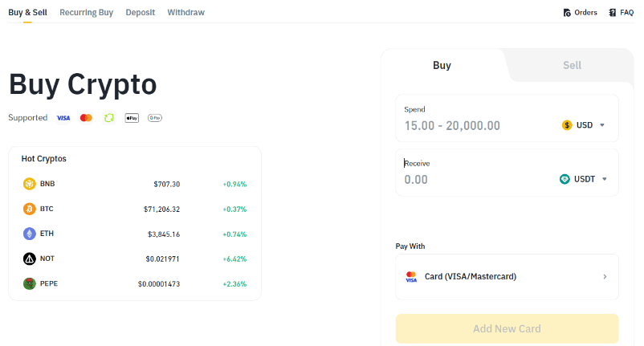Click the USD dollar coin icon
This screenshot has height=346, width=644.
[x=567, y=125]
